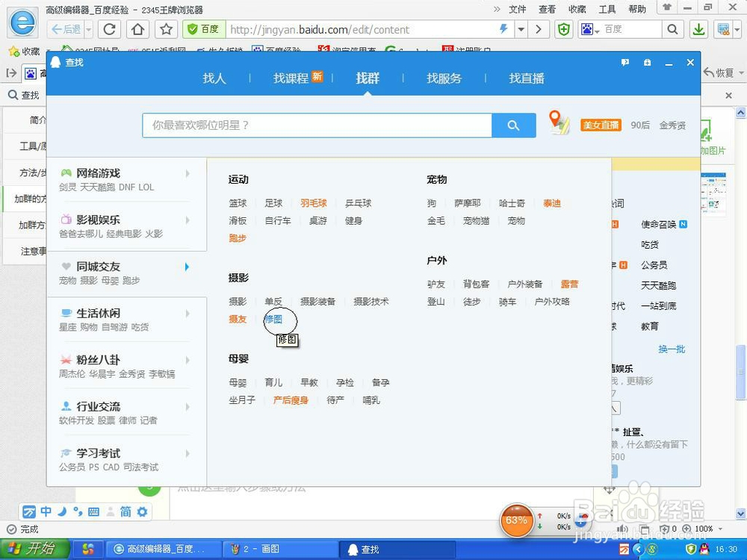747x560 pixels.
Task: Click the 篮球 sports tag
Action: tap(238, 203)
